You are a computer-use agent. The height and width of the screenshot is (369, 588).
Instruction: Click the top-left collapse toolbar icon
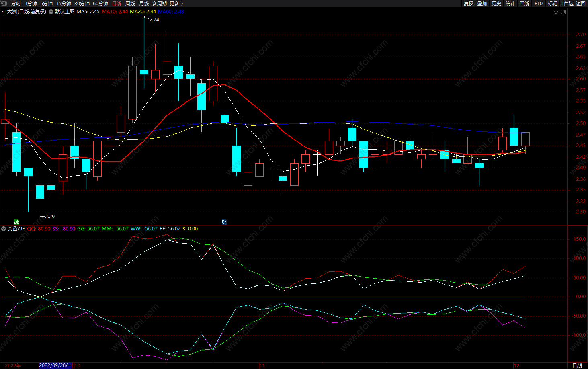click(x=4, y=3)
